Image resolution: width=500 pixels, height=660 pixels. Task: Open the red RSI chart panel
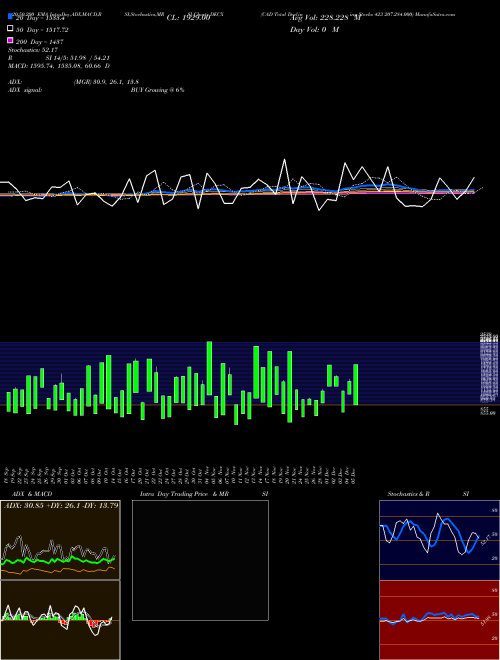(439, 620)
